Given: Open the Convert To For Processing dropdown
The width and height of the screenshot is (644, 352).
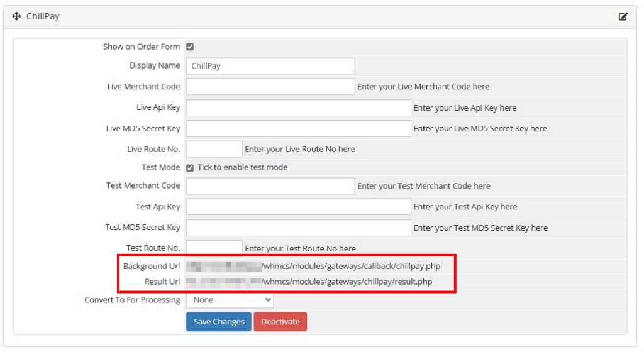Looking at the screenshot, I should (x=230, y=300).
